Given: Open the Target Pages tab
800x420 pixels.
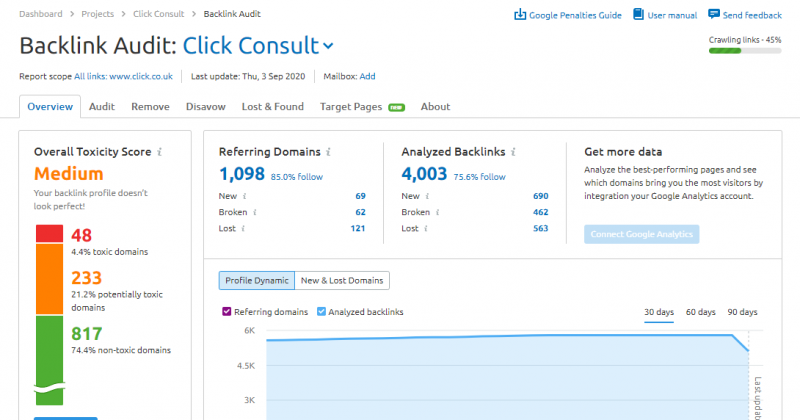Looking at the screenshot, I should click(x=351, y=107).
